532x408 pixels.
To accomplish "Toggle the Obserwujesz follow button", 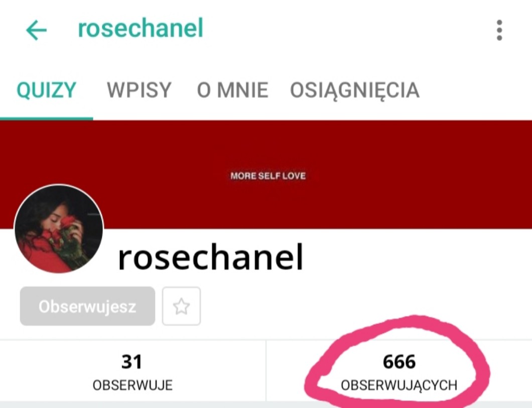I will [x=87, y=306].
